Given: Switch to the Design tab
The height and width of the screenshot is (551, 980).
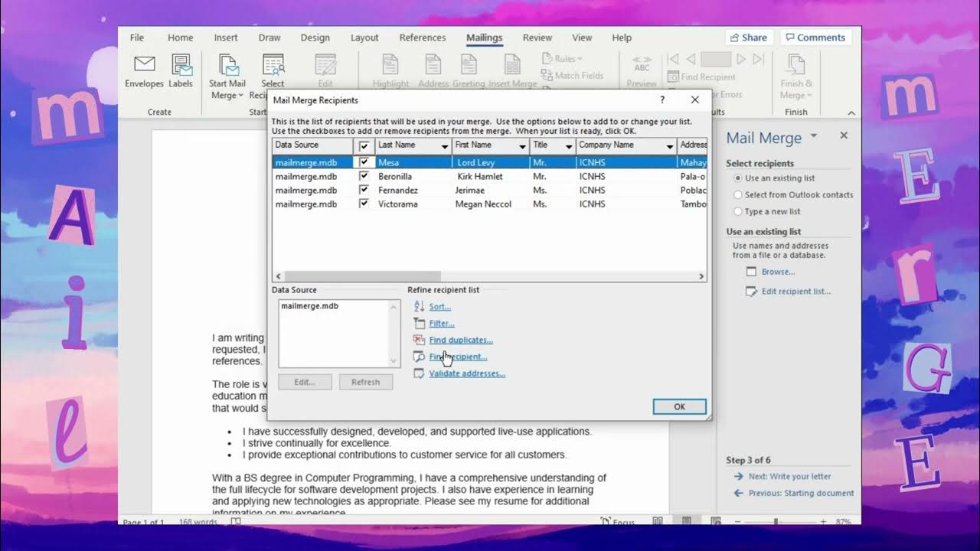Looking at the screenshot, I should coord(315,37).
